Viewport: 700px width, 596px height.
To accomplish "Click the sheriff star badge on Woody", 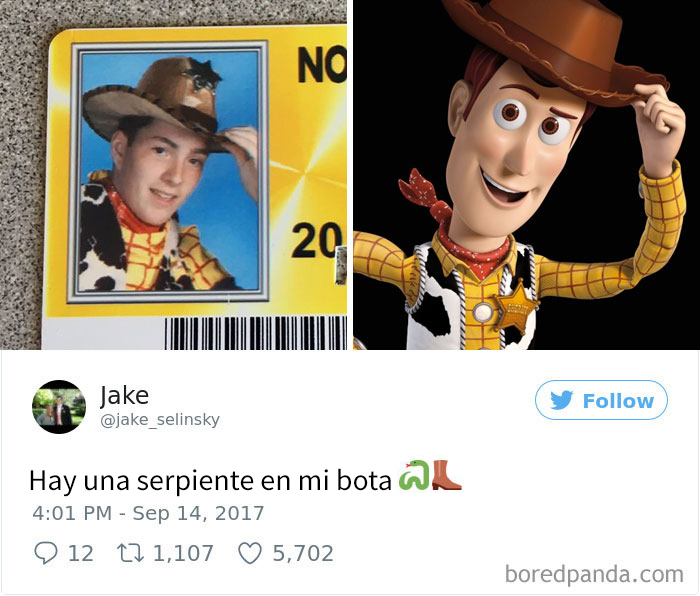I will [x=518, y=307].
